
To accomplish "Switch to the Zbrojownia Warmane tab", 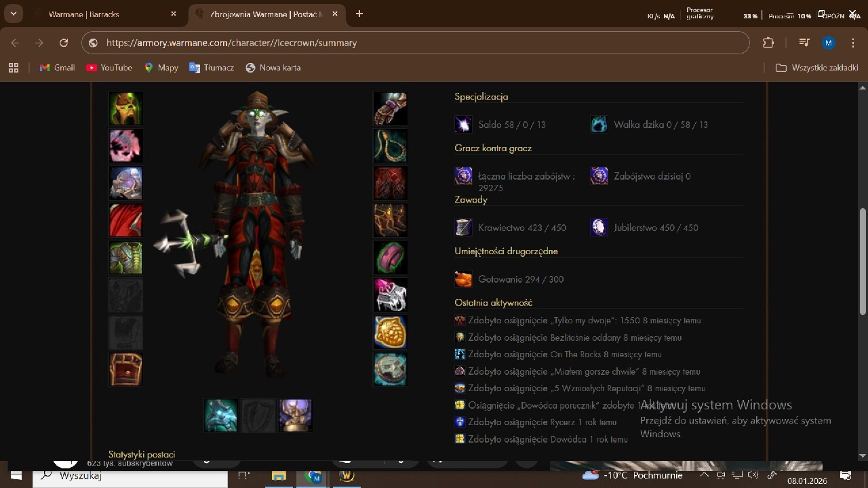I will coord(268,14).
